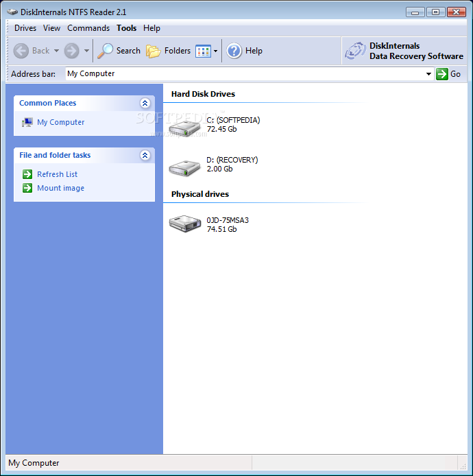
Task: Open the Help menu
Action: point(151,28)
